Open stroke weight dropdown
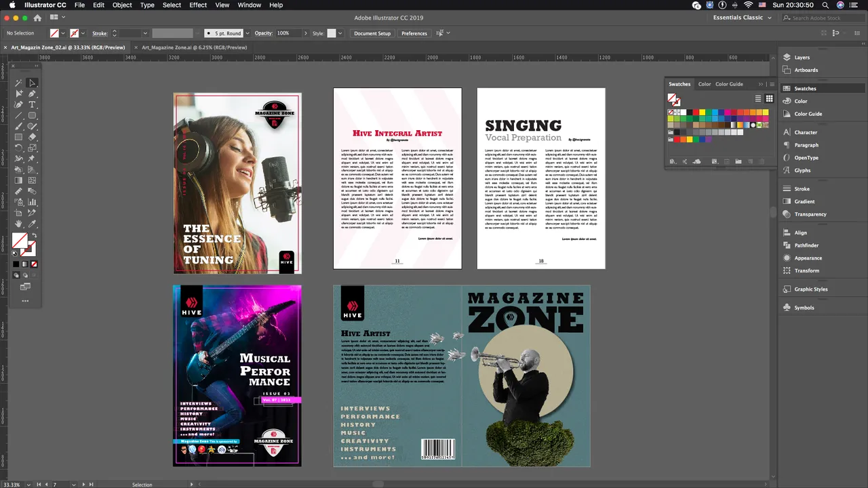The height and width of the screenshot is (488, 868). (x=144, y=33)
